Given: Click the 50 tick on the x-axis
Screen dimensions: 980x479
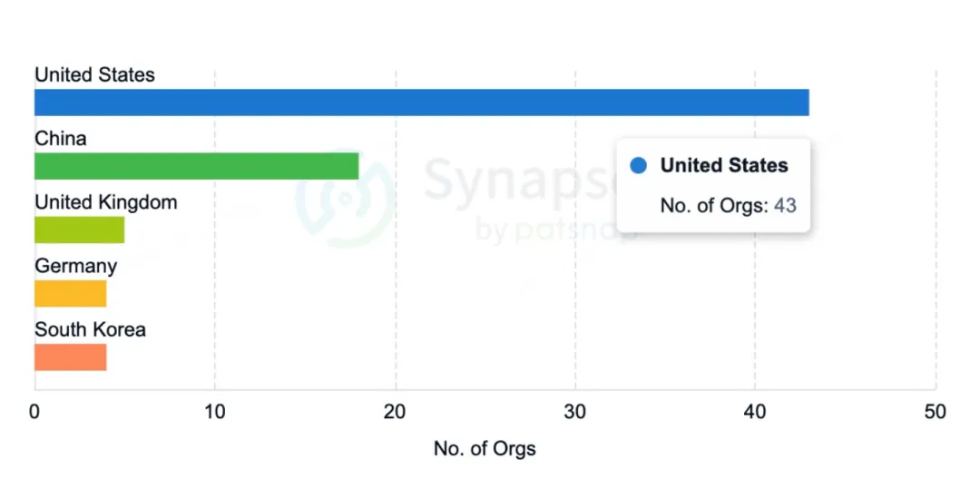Looking at the screenshot, I should click(935, 412).
